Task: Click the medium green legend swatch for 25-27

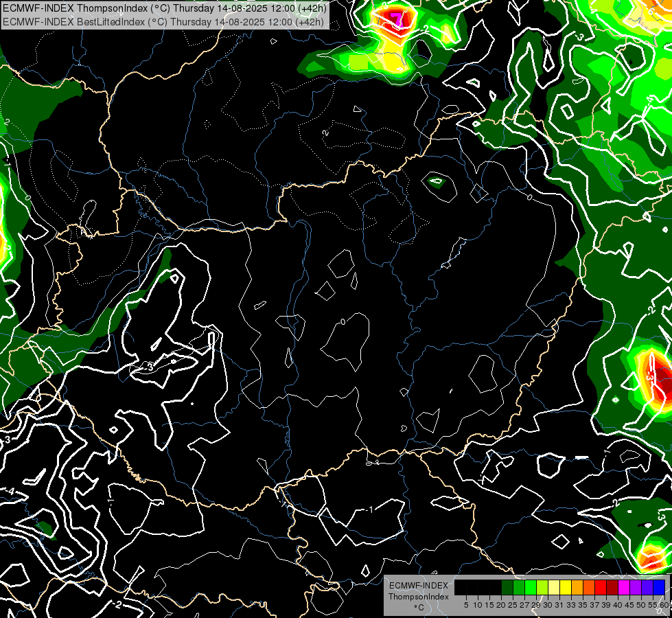Action: (519, 587)
